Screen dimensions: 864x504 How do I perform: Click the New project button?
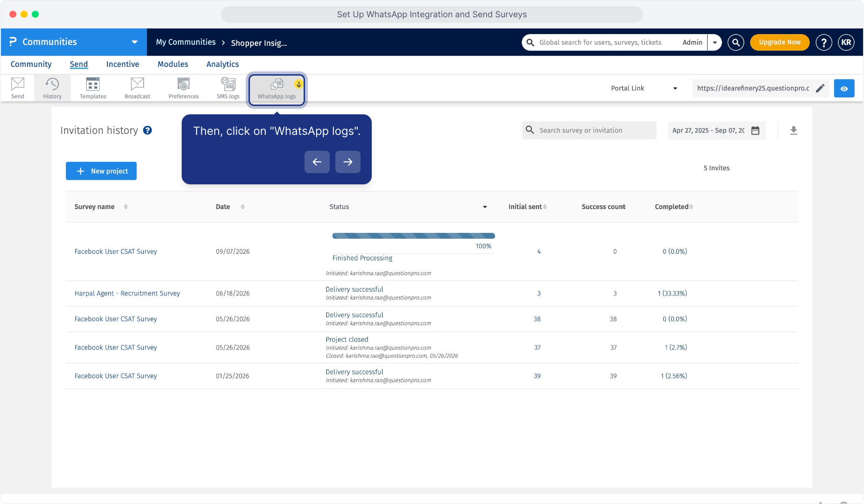pos(101,171)
